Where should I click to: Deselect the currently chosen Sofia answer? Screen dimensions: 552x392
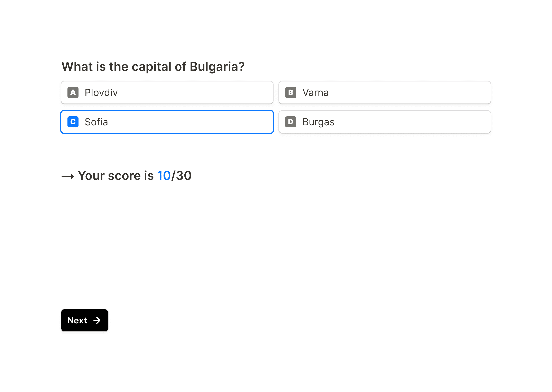click(x=167, y=122)
